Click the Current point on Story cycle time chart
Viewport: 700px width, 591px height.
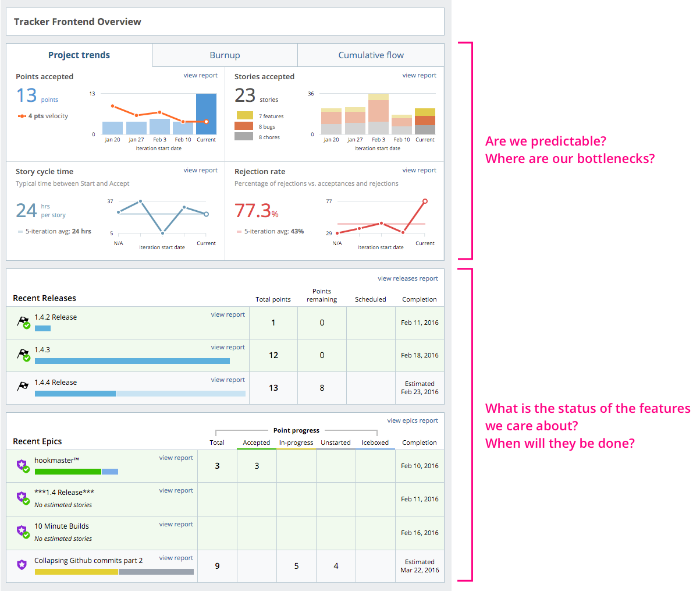coord(206,214)
